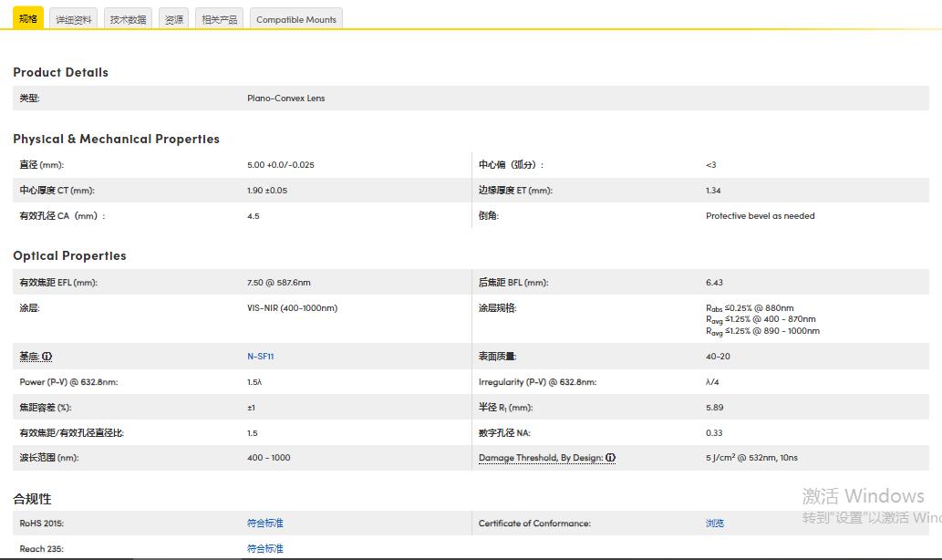Click the Reach 235 符合标准 link
This screenshot has height=560, width=942.
pos(264,549)
